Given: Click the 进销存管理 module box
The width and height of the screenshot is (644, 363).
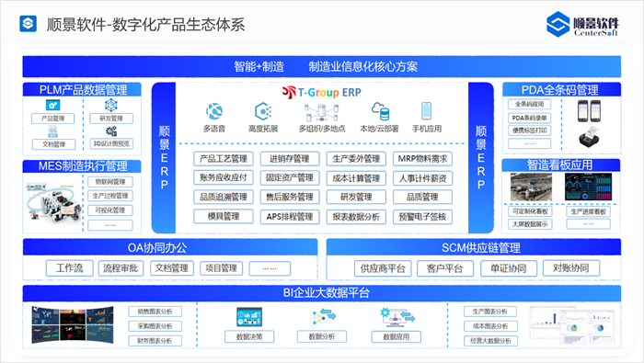Looking at the screenshot, I should tap(290, 159).
